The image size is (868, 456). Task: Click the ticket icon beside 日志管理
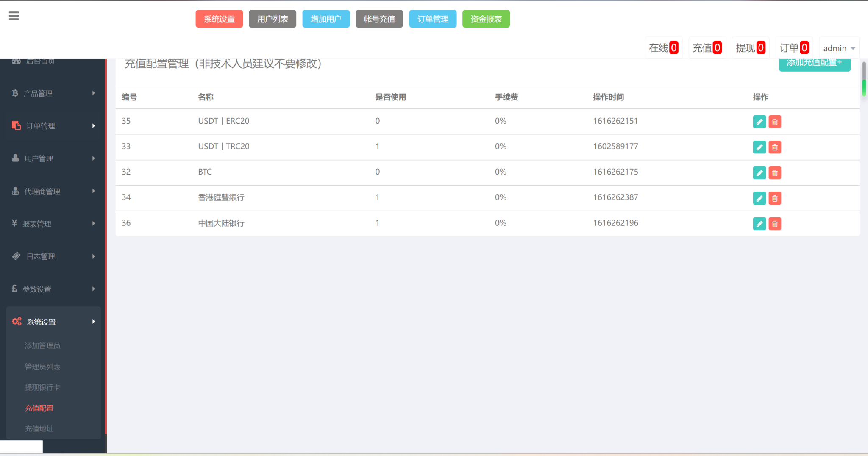coord(16,256)
